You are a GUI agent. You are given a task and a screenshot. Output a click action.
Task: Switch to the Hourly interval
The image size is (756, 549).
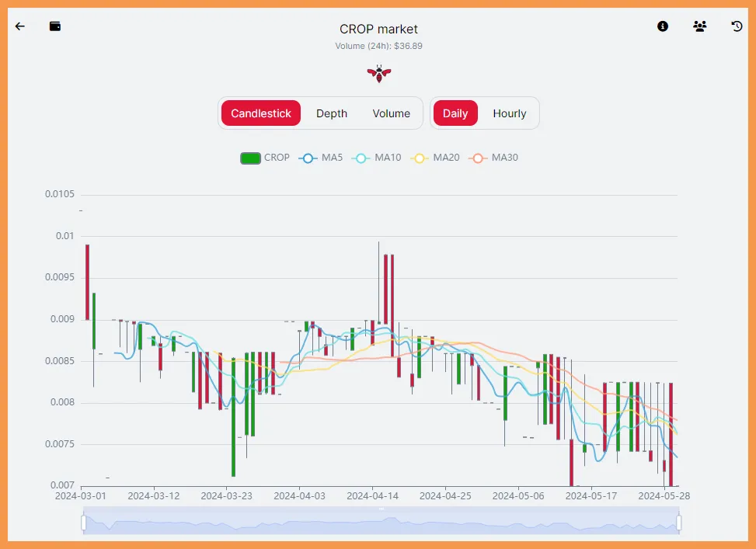coord(509,113)
